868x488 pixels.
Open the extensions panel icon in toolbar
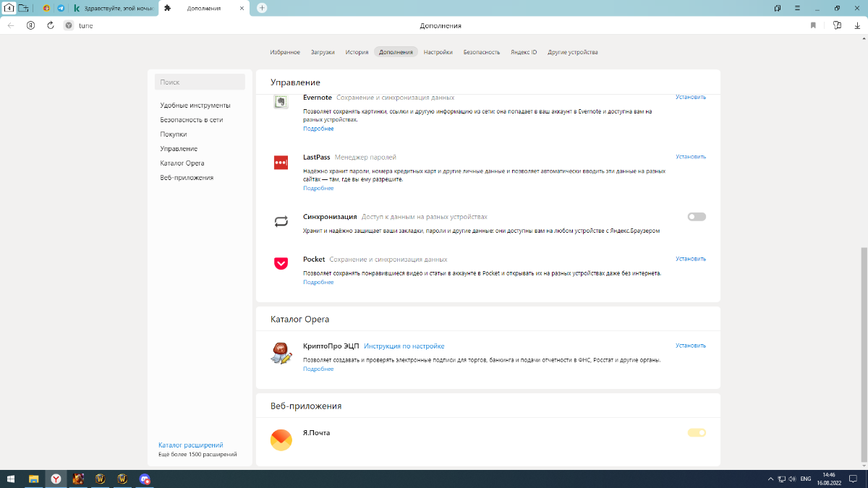(x=838, y=25)
